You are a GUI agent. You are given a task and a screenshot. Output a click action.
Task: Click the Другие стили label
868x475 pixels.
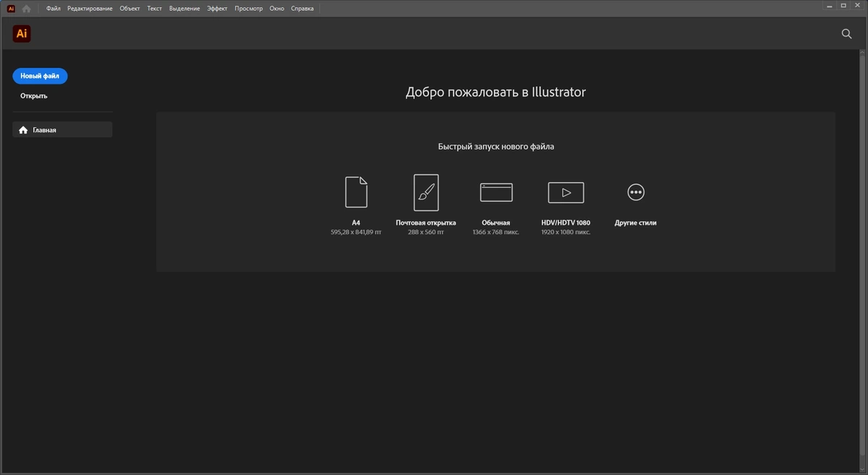(x=636, y=223)
